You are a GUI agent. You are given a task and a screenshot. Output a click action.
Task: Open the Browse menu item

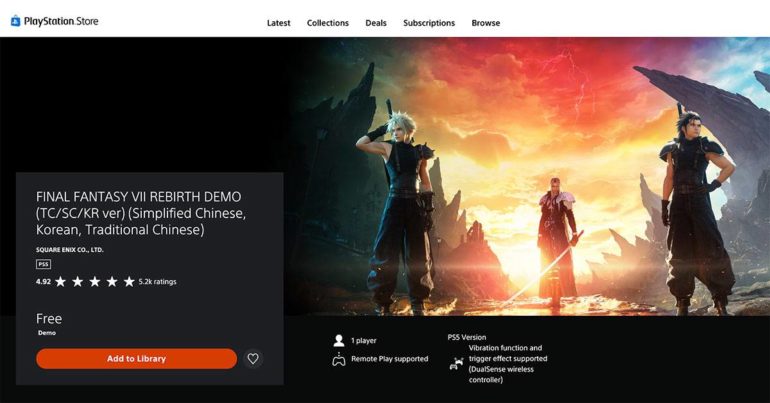click(x=486, y=23)
